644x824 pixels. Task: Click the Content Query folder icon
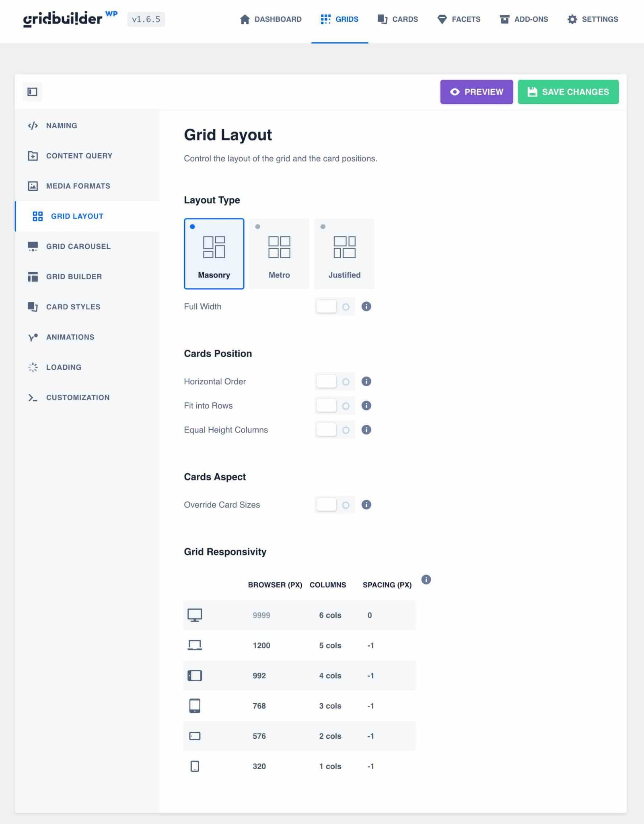tap(33, 156)
